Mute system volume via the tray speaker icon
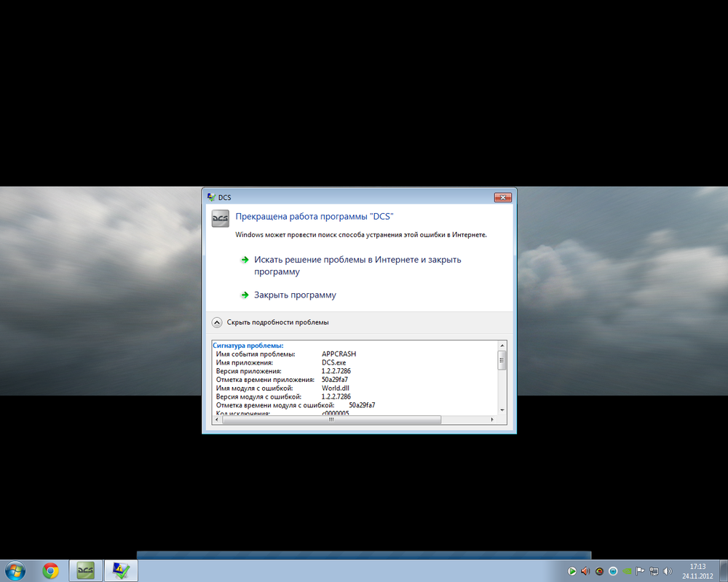The width and height of the screenshot is (728, 582). point(668,571)
